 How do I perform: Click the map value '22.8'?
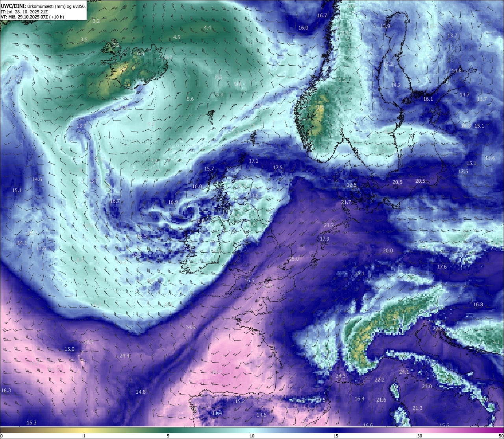[437, 329]
